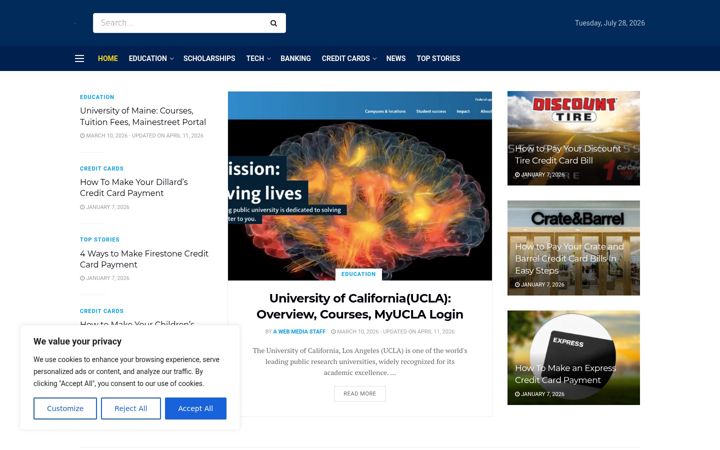Viewport: 720px width, 450px height.
Task: Open the BANKING menu item
Action: 296,58
